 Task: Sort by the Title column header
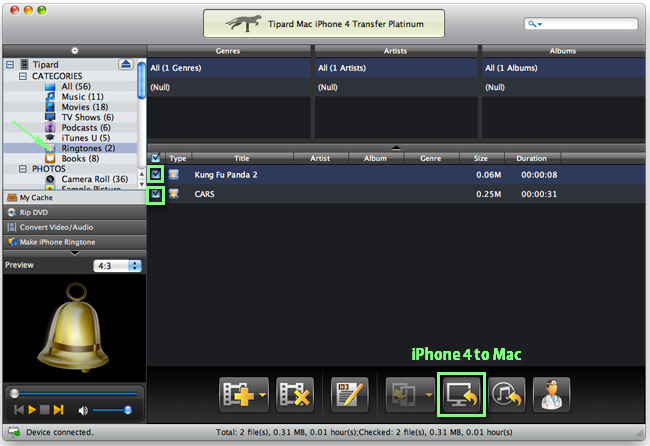point(243,158)
